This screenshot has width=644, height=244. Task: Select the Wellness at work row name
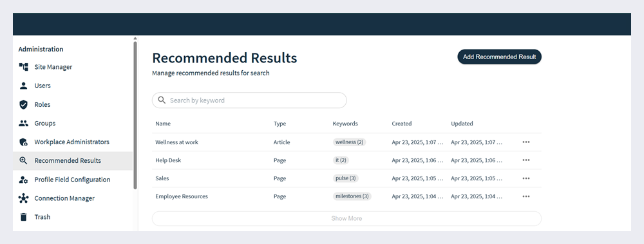(x=176, y=142)
